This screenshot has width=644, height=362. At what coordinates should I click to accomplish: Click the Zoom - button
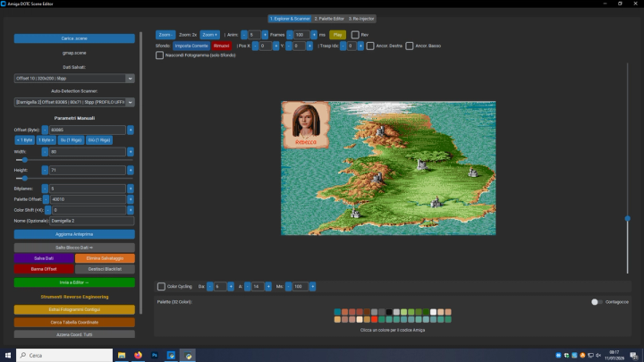click(x=165, y=35)
